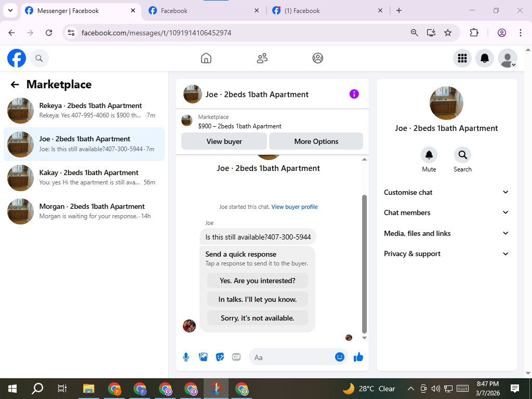
Task: Record a voice clip with microphone icon
Action: click(186, 357)
